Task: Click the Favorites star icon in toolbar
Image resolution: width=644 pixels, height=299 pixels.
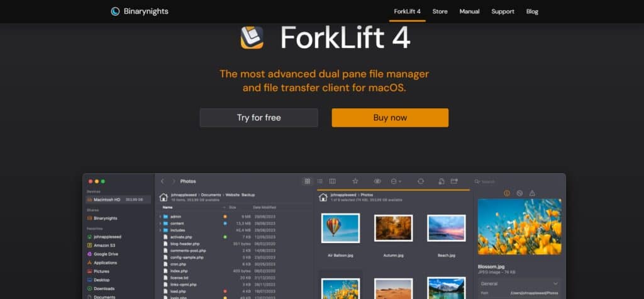Action: [x=355, y=181]
